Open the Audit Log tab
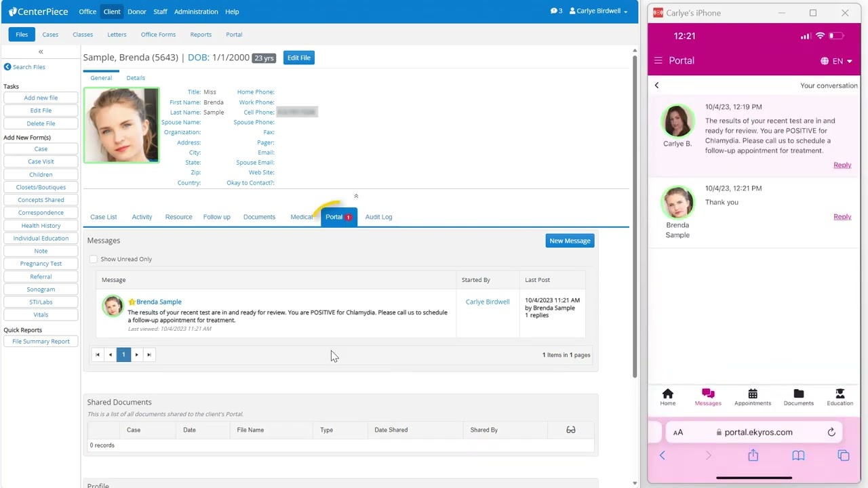Viewport: 868px width, 488px height. (378, 217)
